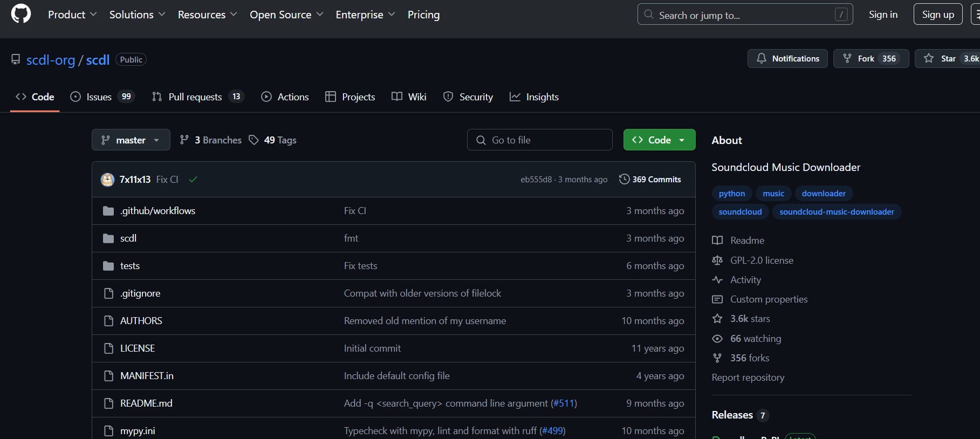Click the Notifications button
Screen dimensions: 980x439
[x=787, y=59]
